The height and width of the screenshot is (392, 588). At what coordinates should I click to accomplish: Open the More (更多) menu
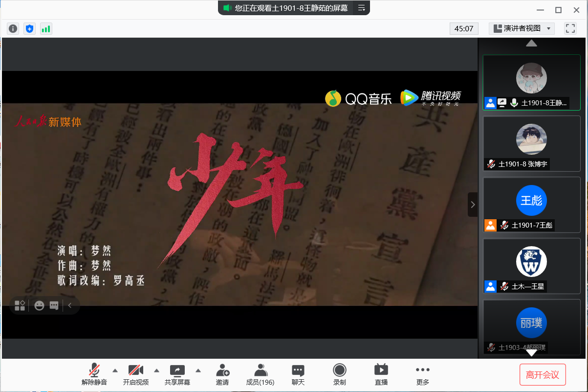pos(422,374)
